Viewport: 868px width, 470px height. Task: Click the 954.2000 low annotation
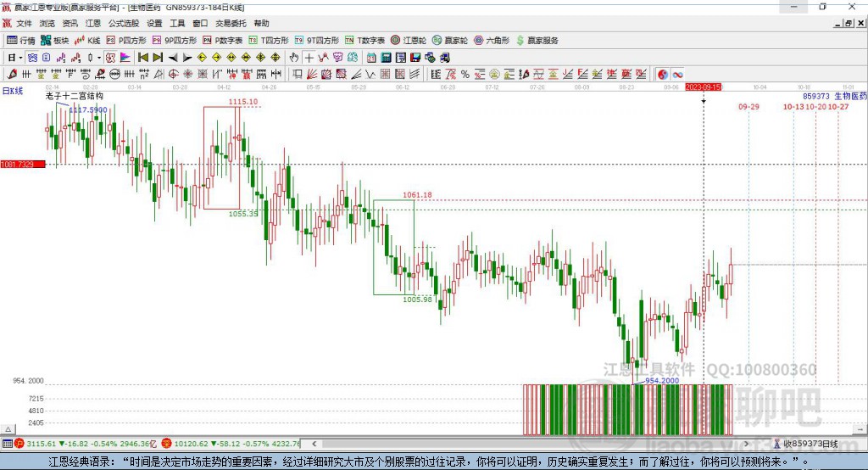pos(662,380)
